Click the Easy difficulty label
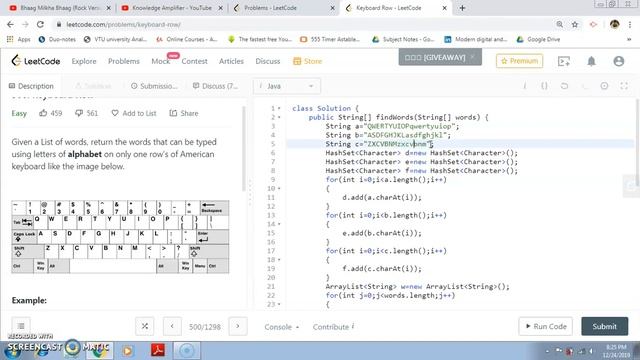Screen dimensions: 640x360 [x=19, y=113]
